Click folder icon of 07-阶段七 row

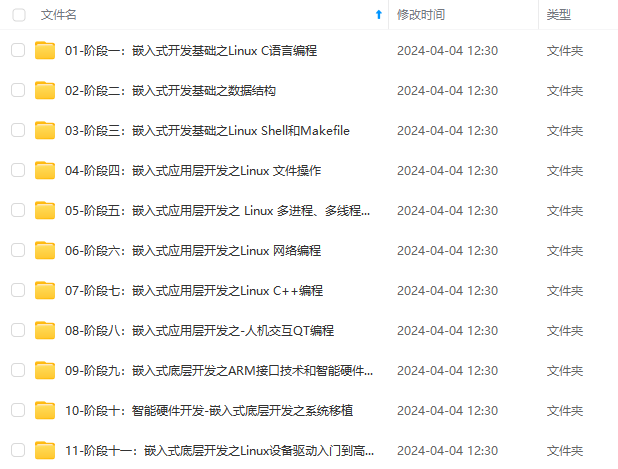[45, 290]
